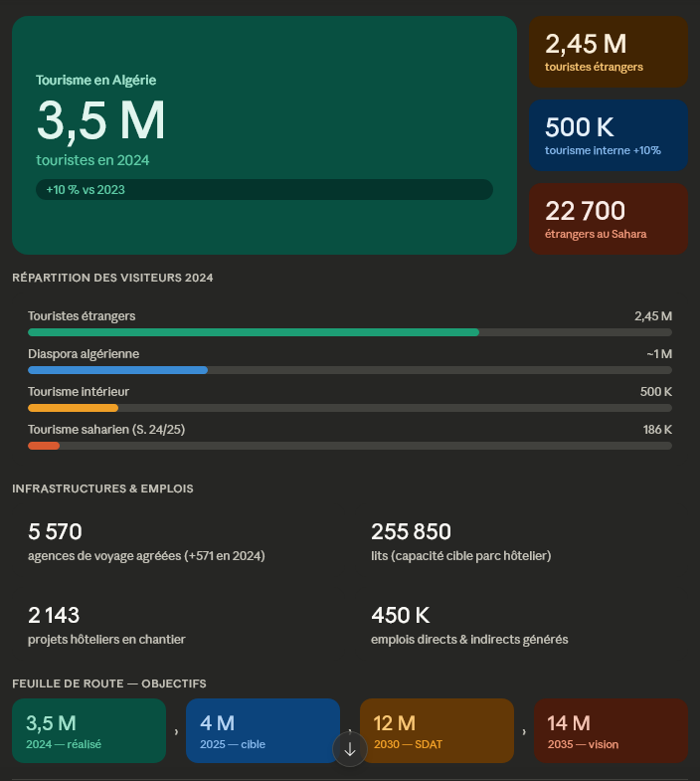
Task: Click the scroll-down arrow button
Action: click(350, 748)
